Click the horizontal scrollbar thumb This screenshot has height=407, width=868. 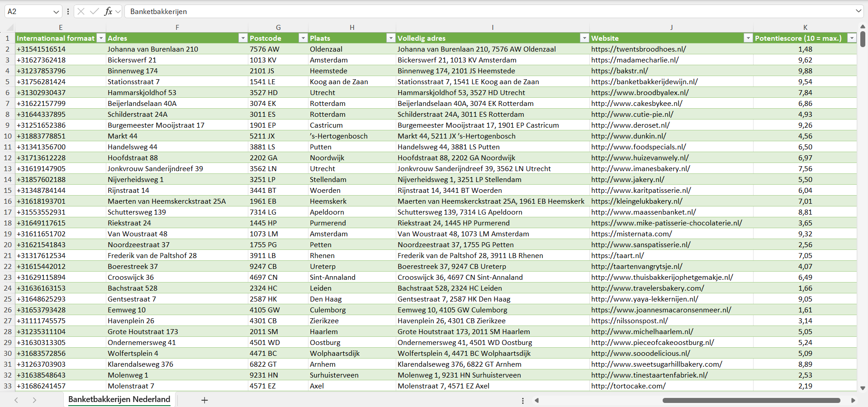click(x=751, y=400)
